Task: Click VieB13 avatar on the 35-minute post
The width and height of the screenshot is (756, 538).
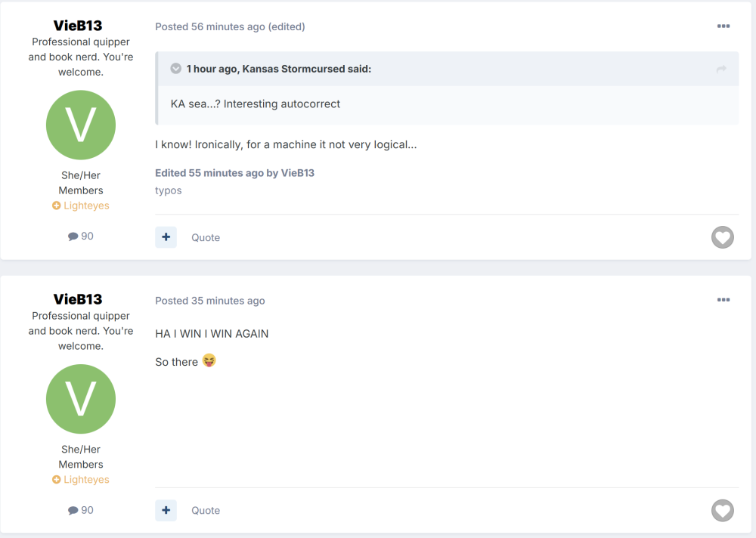Action: coord(81,399)
